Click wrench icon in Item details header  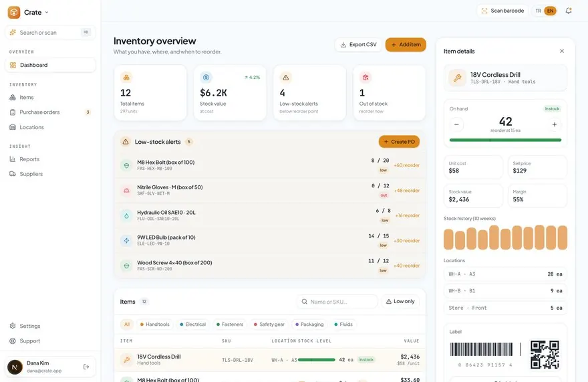(457, 78)
